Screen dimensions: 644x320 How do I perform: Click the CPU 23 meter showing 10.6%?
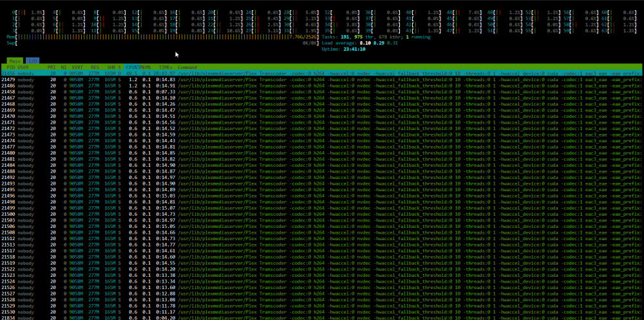coord(225,31)
